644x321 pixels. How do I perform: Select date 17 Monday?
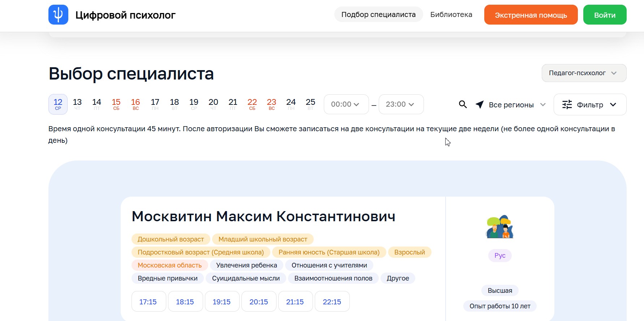(x=155, y=104)
